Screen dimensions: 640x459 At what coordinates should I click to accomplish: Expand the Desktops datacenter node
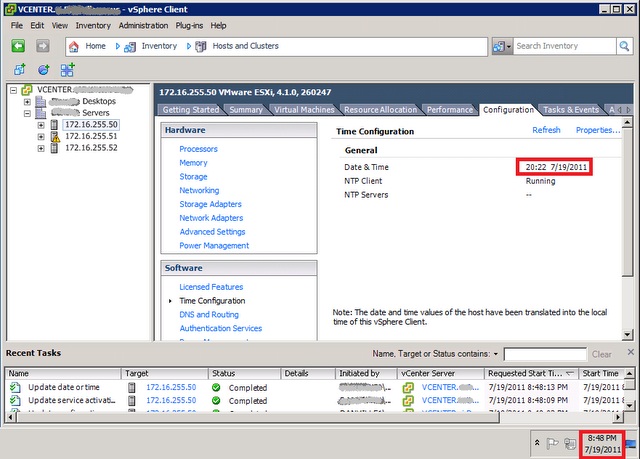pos(27,102)
